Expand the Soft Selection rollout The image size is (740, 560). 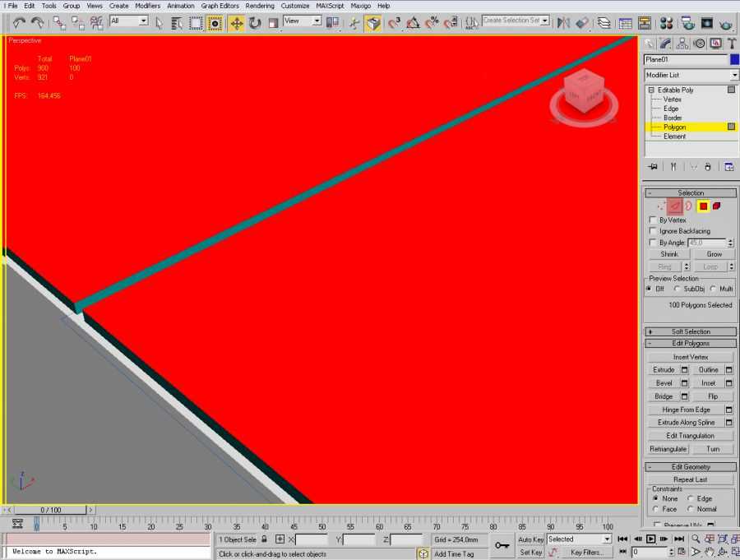pyautogui.click(x=691, y=331)
